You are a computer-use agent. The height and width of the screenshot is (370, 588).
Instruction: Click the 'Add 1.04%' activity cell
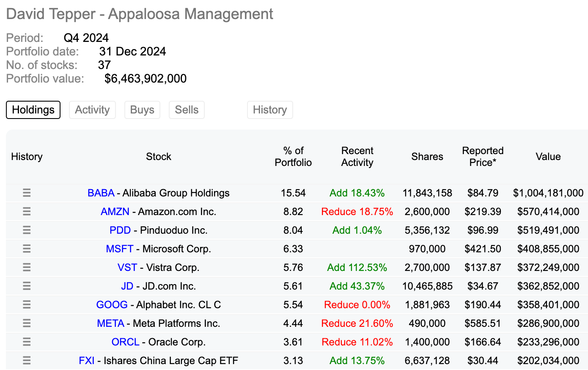[357, 230]
